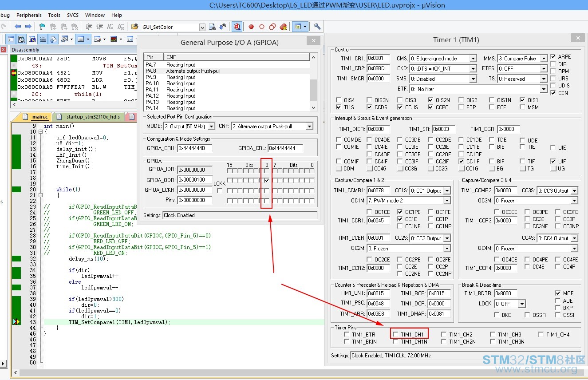
Task: Toggle the Call Stack Window icon
Action: (54, 39)
